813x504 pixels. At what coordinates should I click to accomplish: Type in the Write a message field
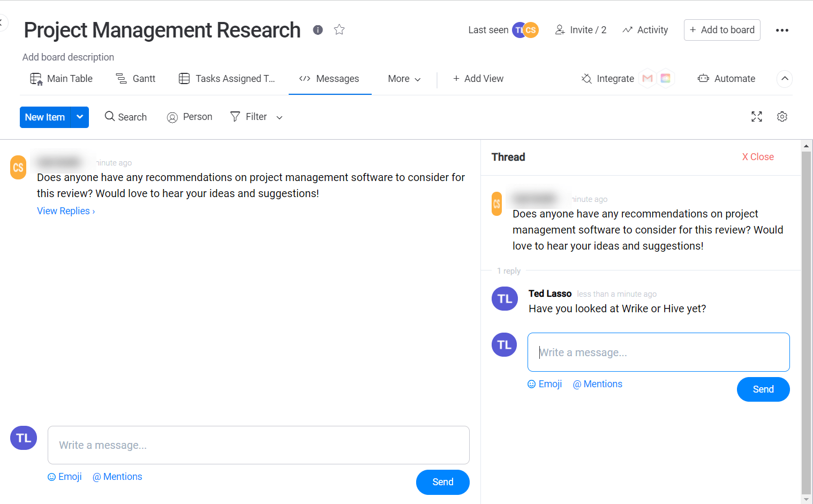[x=258, y=445]
